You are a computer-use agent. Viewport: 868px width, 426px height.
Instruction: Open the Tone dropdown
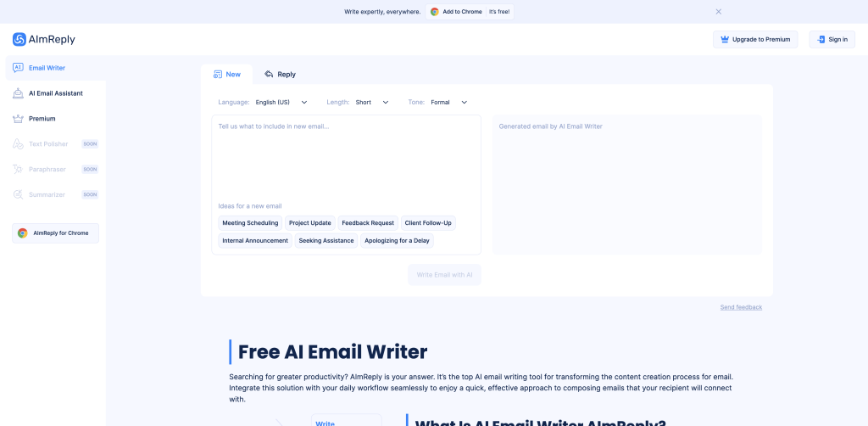click(449, 102)
